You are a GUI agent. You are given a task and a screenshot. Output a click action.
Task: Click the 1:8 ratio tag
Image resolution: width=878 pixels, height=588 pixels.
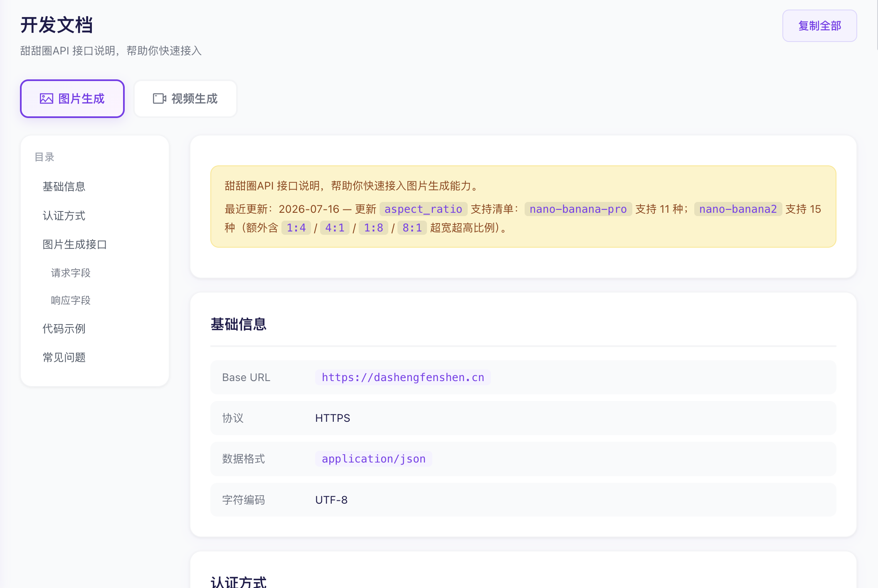pyautogui.click(x=373, y=228)
